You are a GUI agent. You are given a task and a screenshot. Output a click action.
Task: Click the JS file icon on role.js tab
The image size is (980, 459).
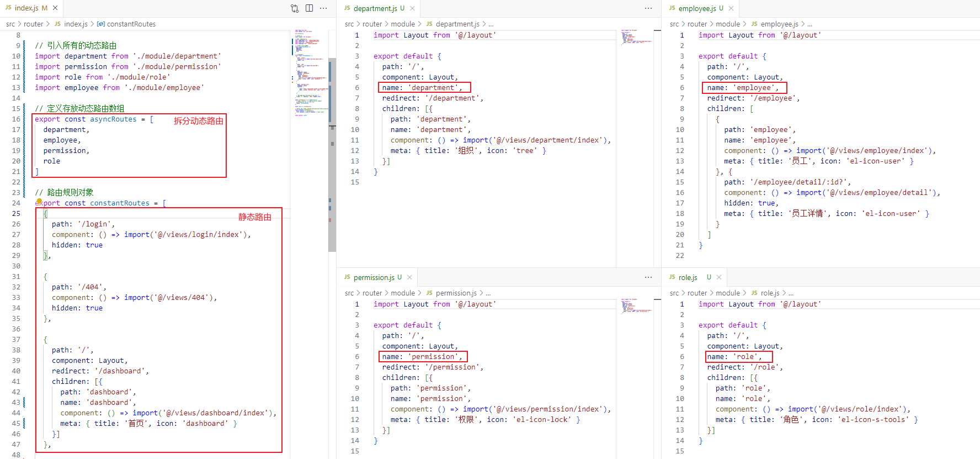click(672, 277)
